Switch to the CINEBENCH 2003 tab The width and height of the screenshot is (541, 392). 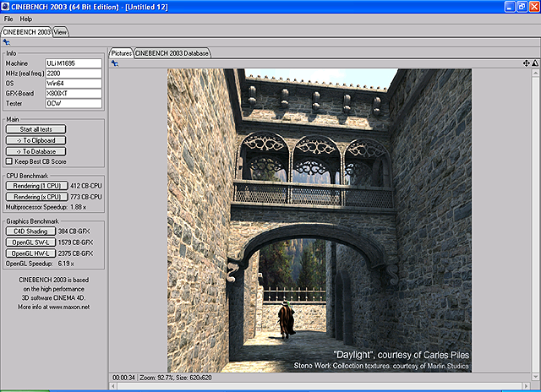tap(26, 32)
